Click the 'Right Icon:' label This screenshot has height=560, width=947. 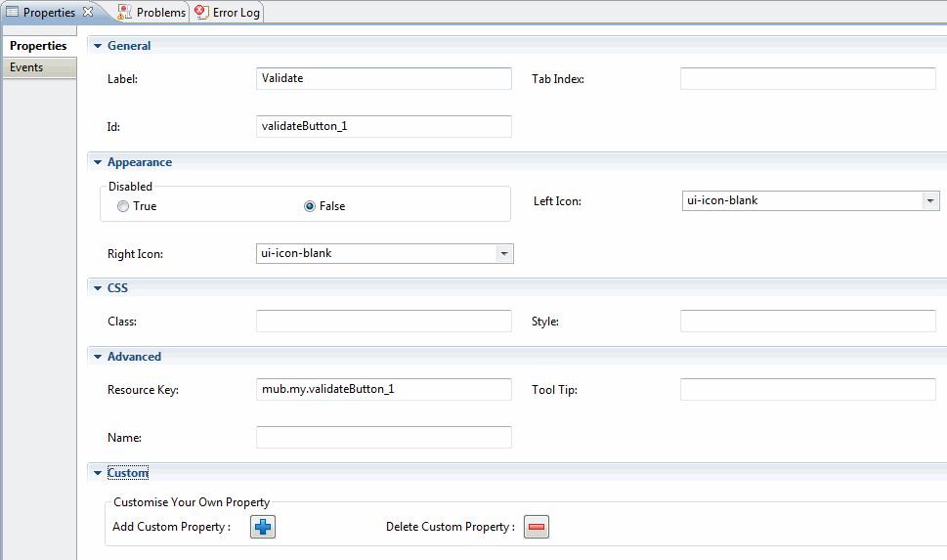[135, 254]
